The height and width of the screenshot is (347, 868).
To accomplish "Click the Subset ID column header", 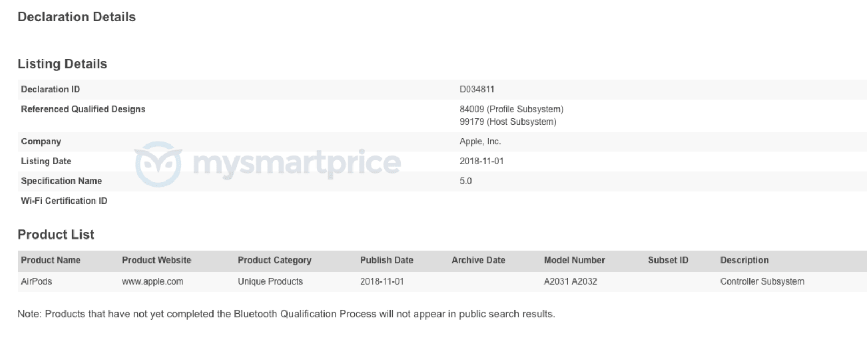I will (x=667, y=261).
